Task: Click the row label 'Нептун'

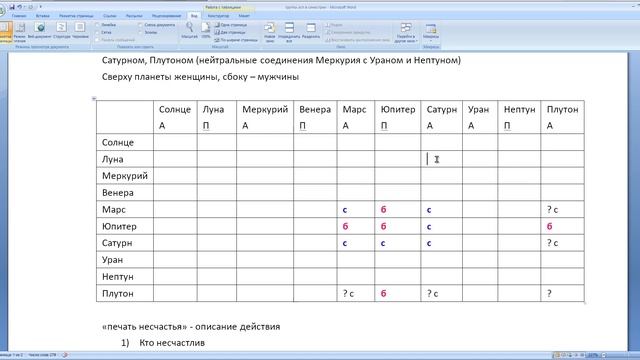Action: click(118, 277)
